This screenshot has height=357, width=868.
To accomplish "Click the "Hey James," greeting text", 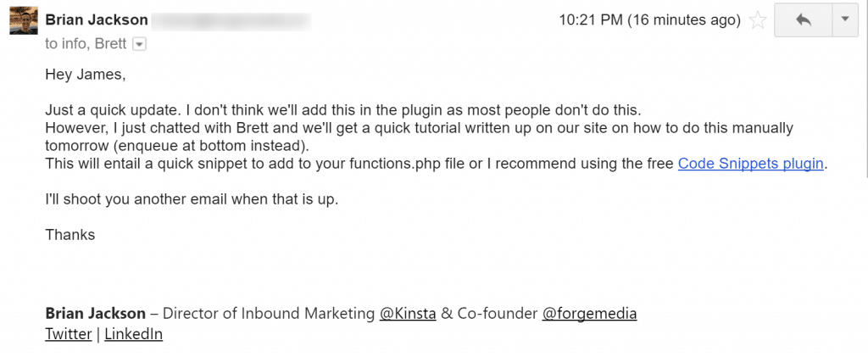I will click(x=85, y=75).
